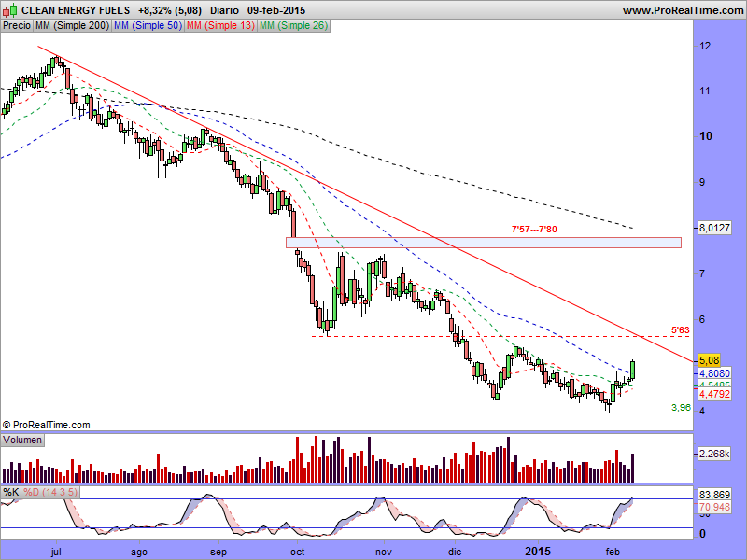Viewport: 747px width, 560px height.
Task: Select the bold 10 price axis label
Action: click(x=706, y=136)
